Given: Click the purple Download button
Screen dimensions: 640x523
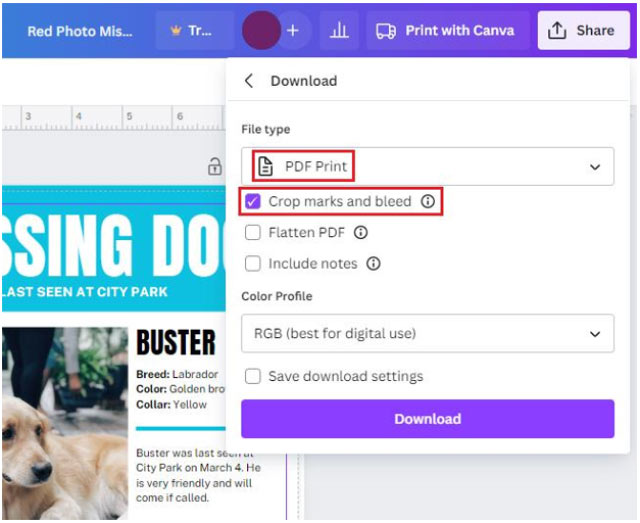Looking at the screenshot, I should [x=427, y=419].
